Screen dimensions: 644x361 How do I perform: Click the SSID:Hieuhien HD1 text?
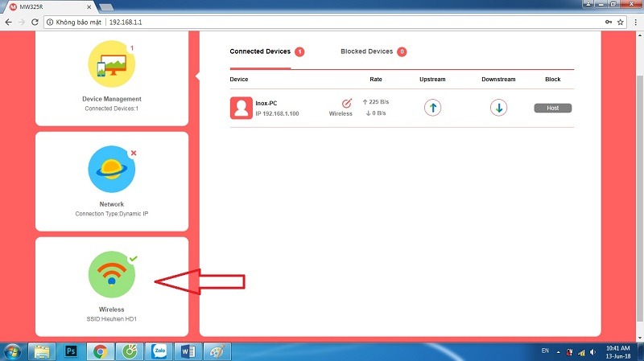point(112,318)
